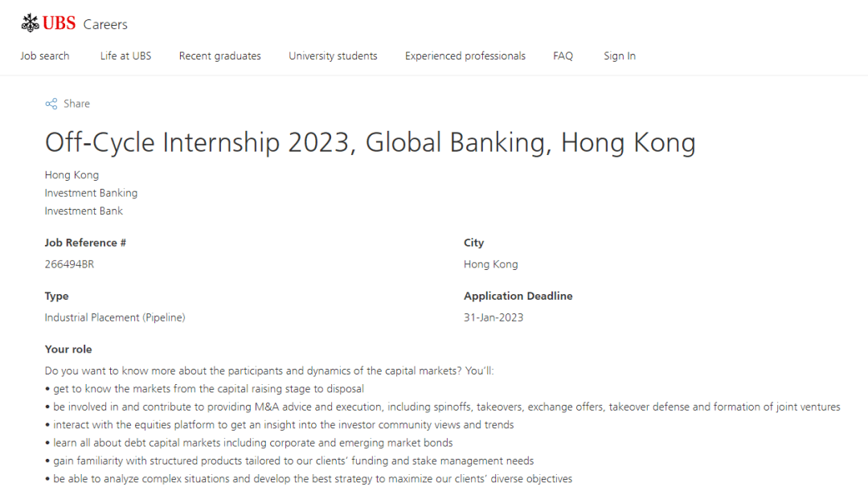Image resolution: width=868 pixels, height=499 pixels.
Task: Click the Investment Bank division link
Action: 84,211
